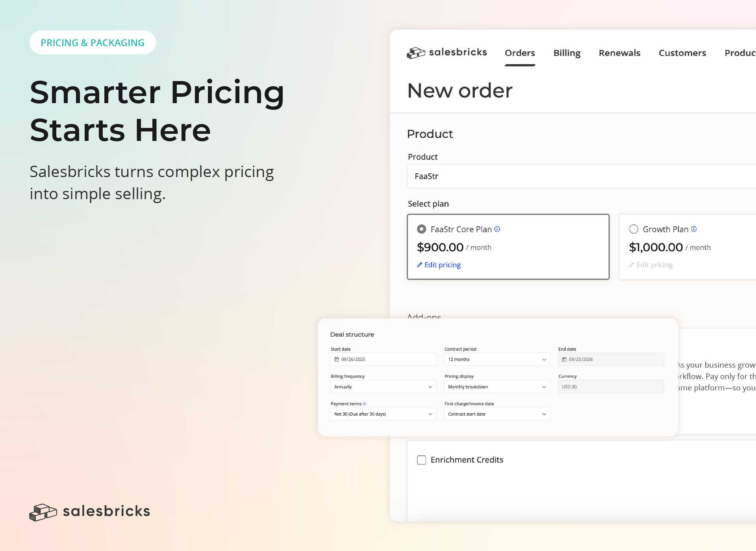Click the calendar icon in Start date
Screen dimensions: 756x551
[x=337, y=359]
